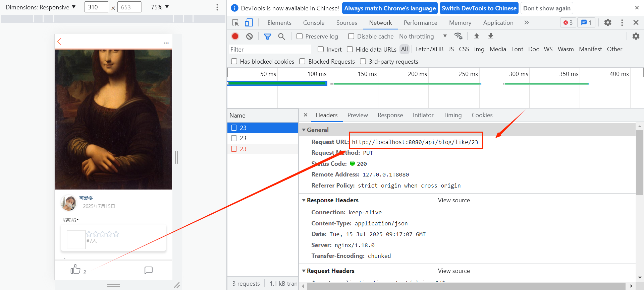Click the headers pane vertical scrollbar

[x=640, y=162]
